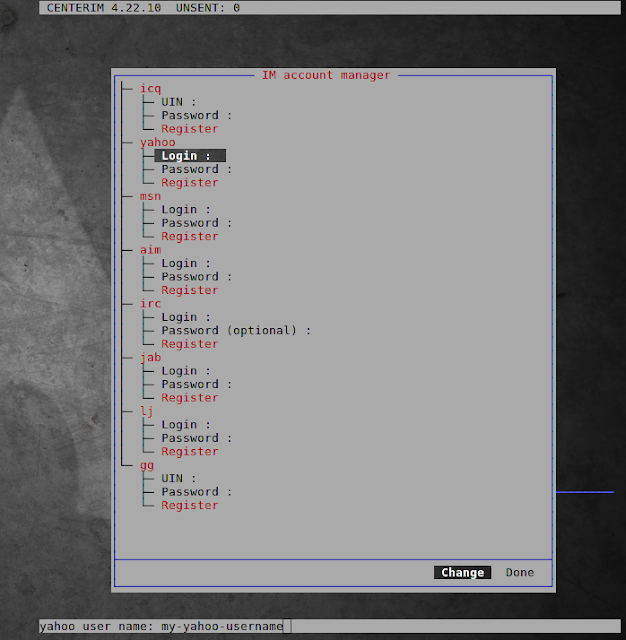Select Password (optional) row under irc

click(x=236, y=331)
